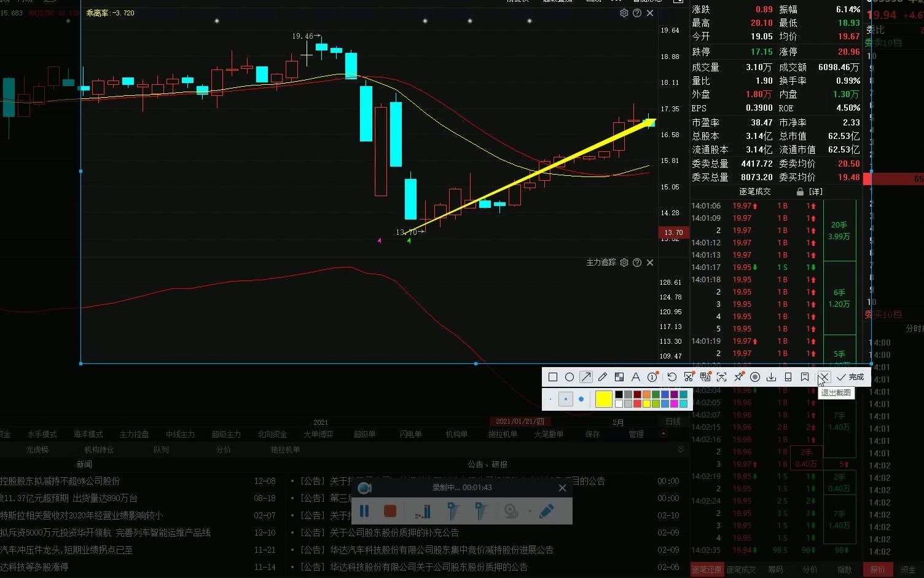Stop the screen recording
Viewport: 924px width, 578px height.
point(390,511)
